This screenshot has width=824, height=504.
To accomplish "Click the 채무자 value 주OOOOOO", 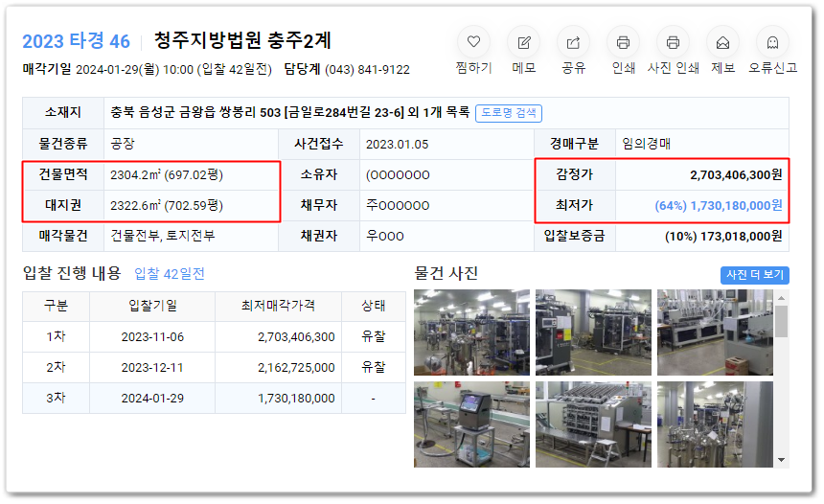I will coord(398,205).
